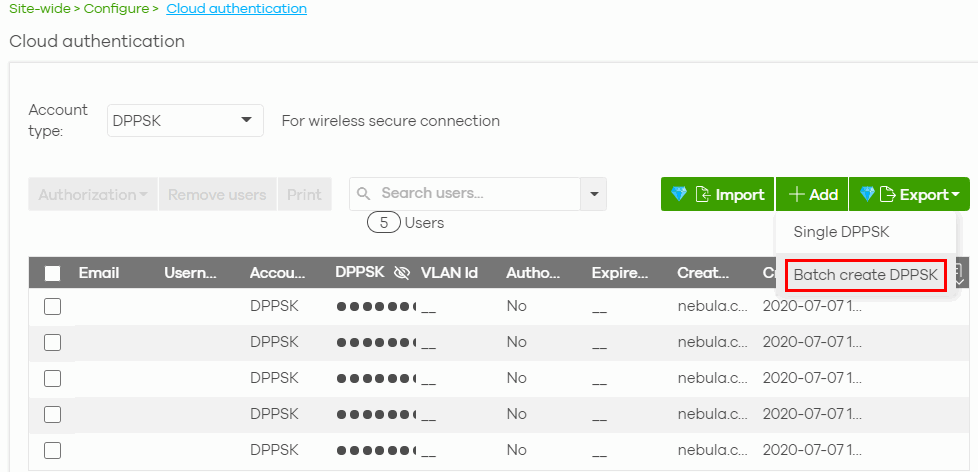This screenshot has width=978, height=472.
Task: Open the Authorization dropdown
Action: pos(93,195)
